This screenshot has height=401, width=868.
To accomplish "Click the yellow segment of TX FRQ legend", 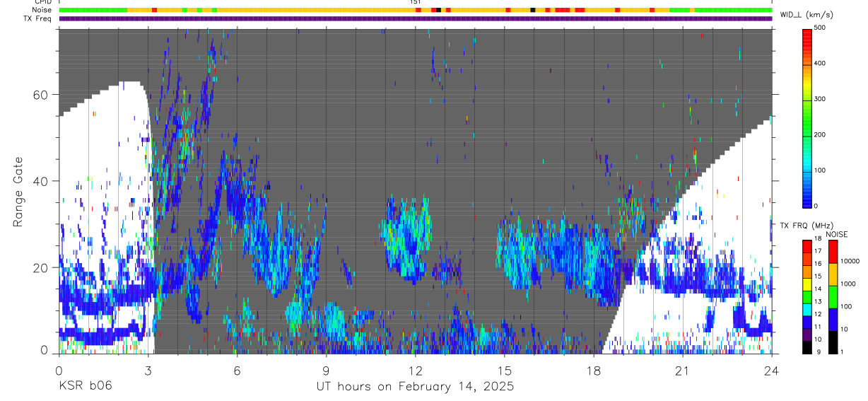I will [807, 284].
